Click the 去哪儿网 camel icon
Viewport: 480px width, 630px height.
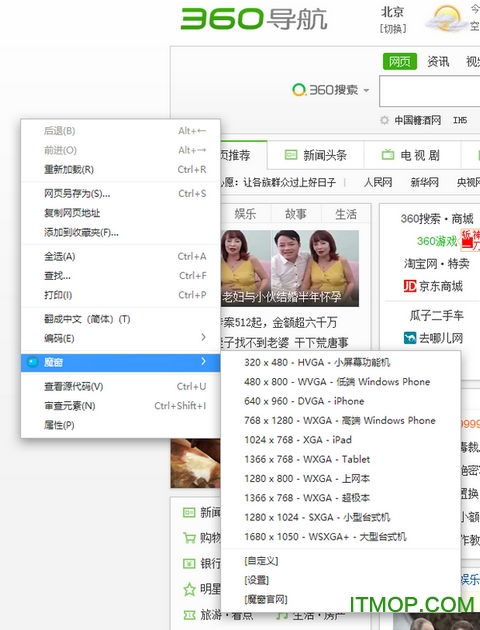(410, 338)
